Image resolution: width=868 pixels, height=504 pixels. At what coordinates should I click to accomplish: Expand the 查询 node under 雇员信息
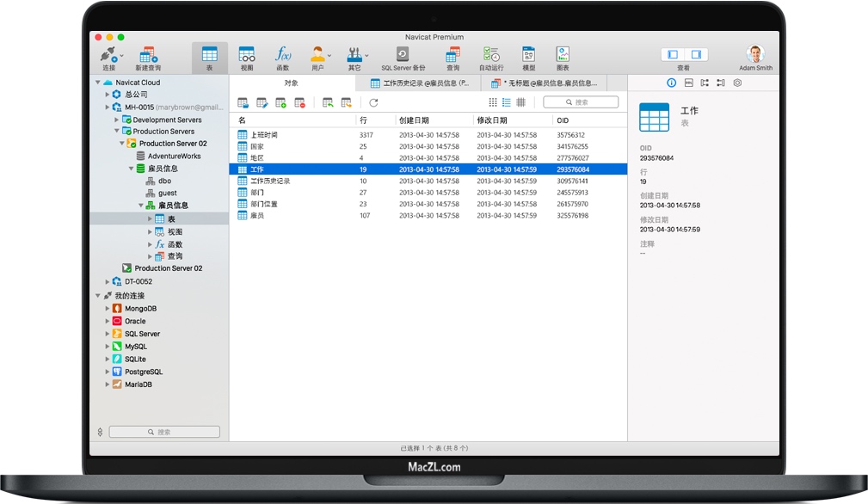pyautogui.click(x=148, y=255)
